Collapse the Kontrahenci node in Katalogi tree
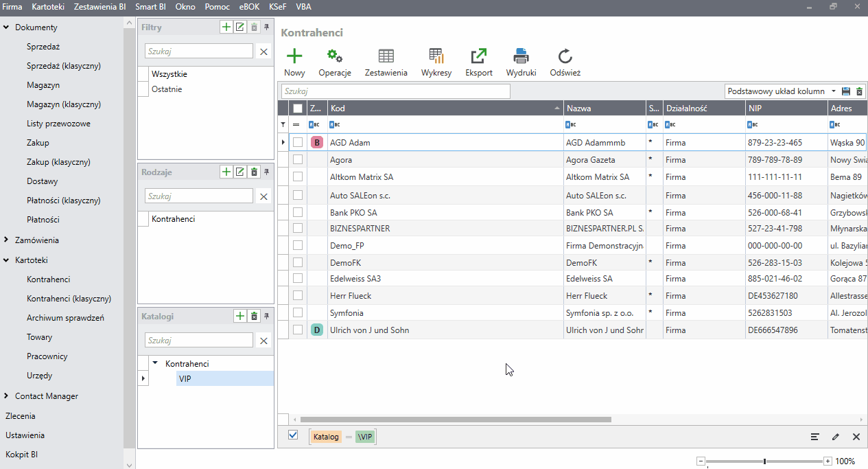Image resolution: width=868 pixels, height=469 pixels. click(x=155, y=363)
